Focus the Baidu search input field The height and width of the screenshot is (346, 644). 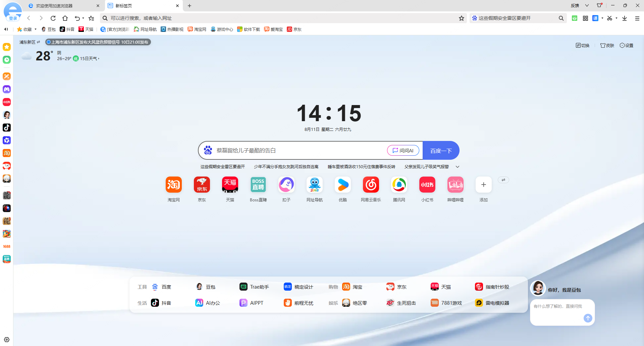(x=300, y=150)
